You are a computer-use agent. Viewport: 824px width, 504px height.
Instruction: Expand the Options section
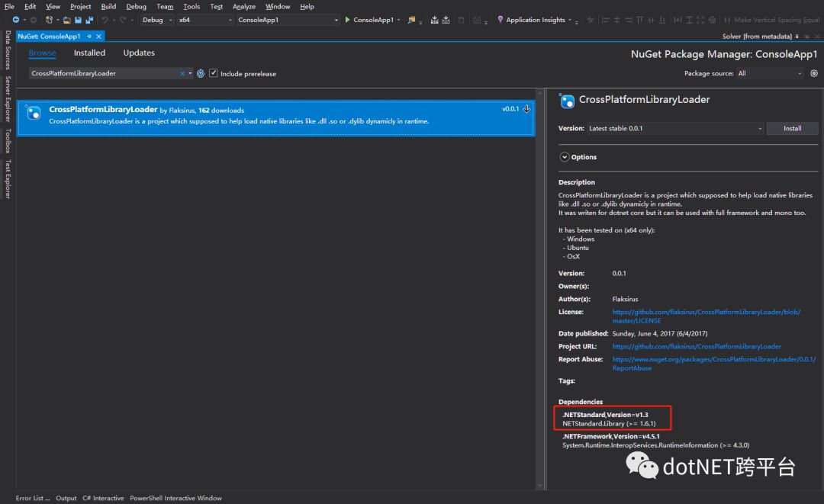tap(565, 157)
